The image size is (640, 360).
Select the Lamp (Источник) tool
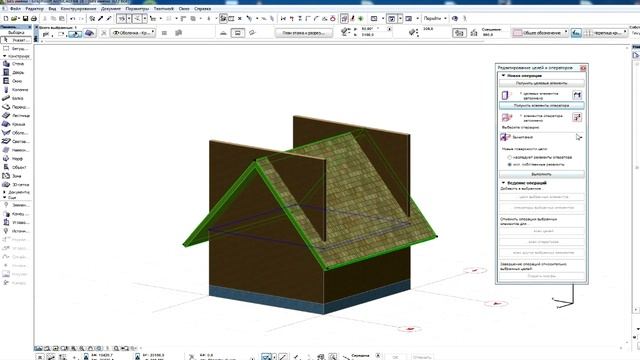(x=16, y=231)
